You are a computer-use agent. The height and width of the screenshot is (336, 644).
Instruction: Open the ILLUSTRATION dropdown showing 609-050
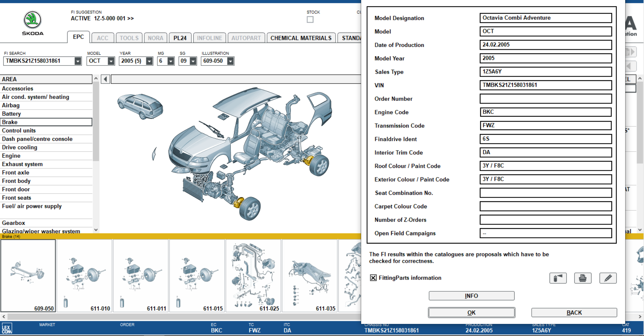(230, 61)
